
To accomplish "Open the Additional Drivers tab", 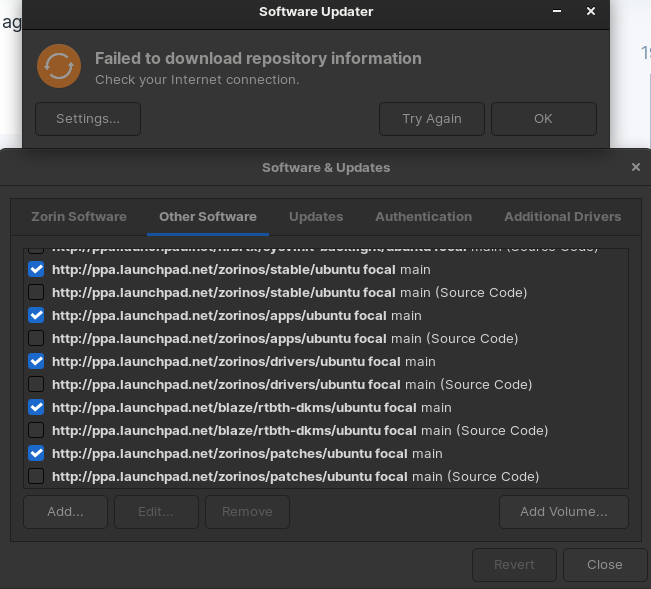I will pyautogui.click(x=563, y=217).
